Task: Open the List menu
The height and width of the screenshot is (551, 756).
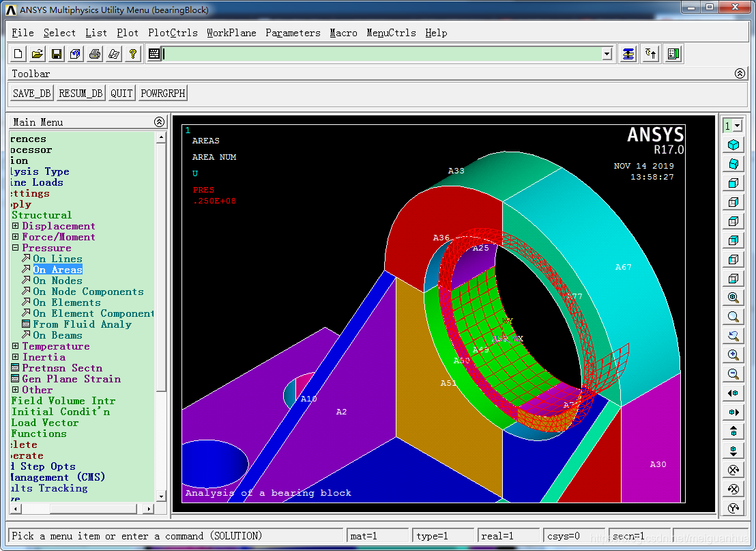Action: click(96, 33)
